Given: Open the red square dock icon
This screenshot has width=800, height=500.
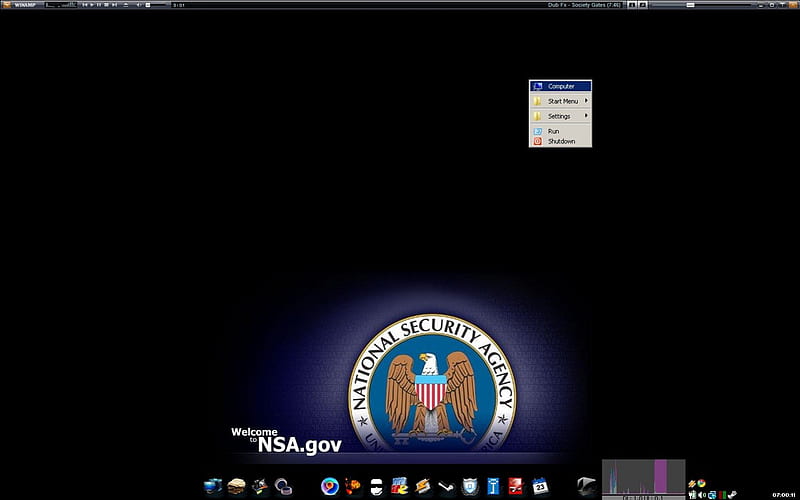Looking at the screenshot, I should [516, 486].
